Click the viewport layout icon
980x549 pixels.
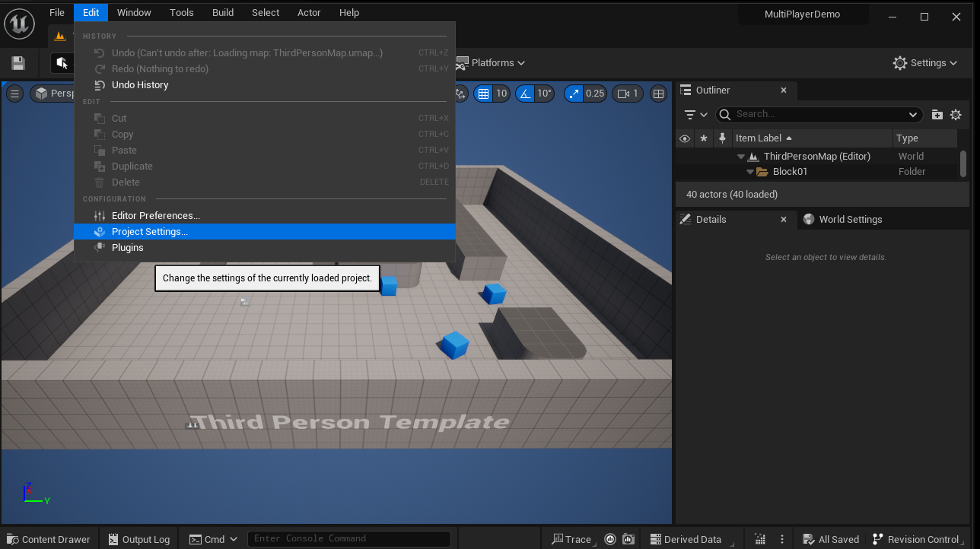[x=659, y=94]
